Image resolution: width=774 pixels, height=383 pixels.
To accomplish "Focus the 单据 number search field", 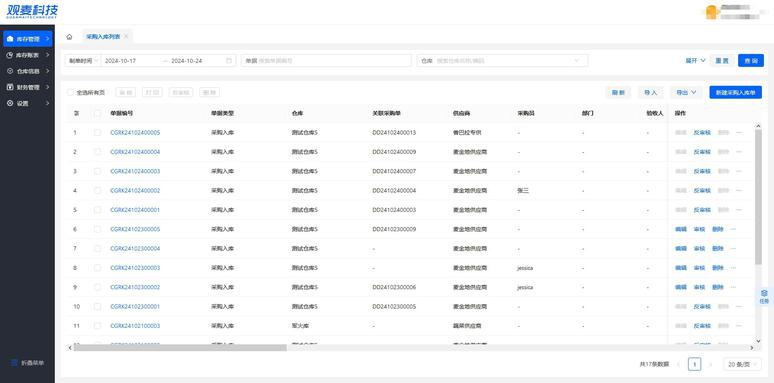I will pyautogui.click(x=326, y=61).
